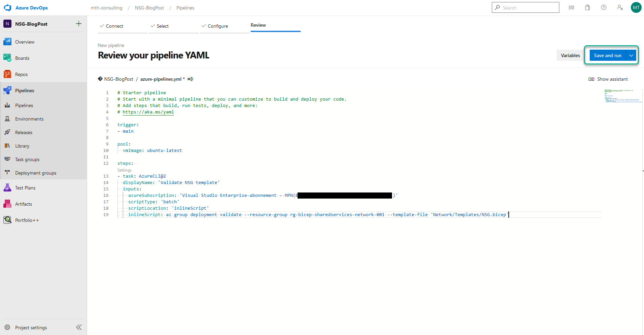Screen dimensions: 644x335
Task: Click NSG-BlogPost breadcrumb in top bar
Action: [149, 8]
